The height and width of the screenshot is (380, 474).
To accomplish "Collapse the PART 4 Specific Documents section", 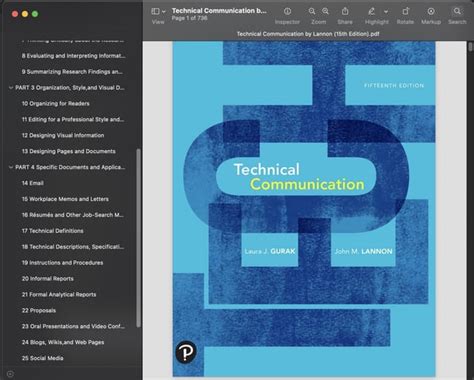I will 11,167.
